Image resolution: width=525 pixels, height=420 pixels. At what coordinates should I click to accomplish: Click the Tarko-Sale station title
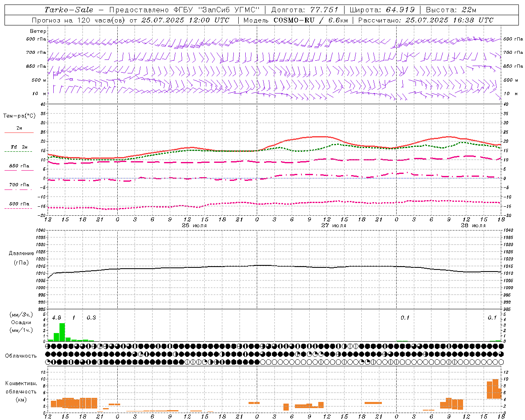pos(69,10)
